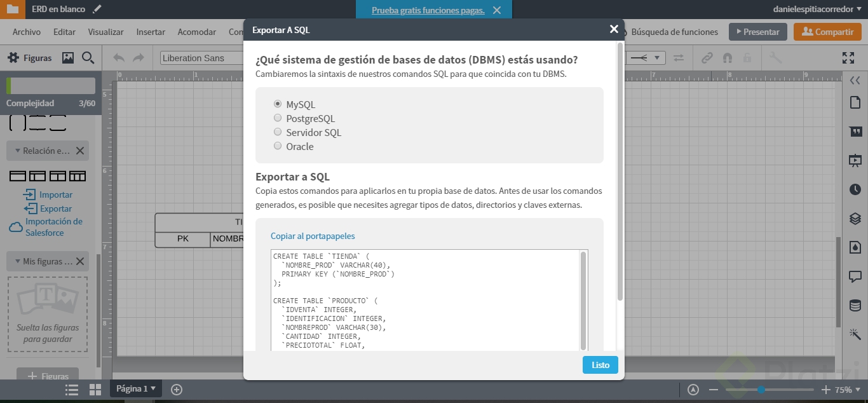Click the Listo button
The image size is (868, 403).
click(600, 365)
